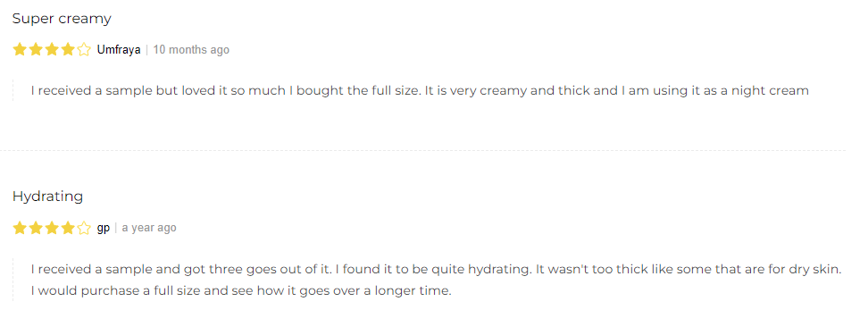Viewport: 868px width, 335px height.
Task: Click gp's review line about being quite hydrating
Action: click(436, 270)
